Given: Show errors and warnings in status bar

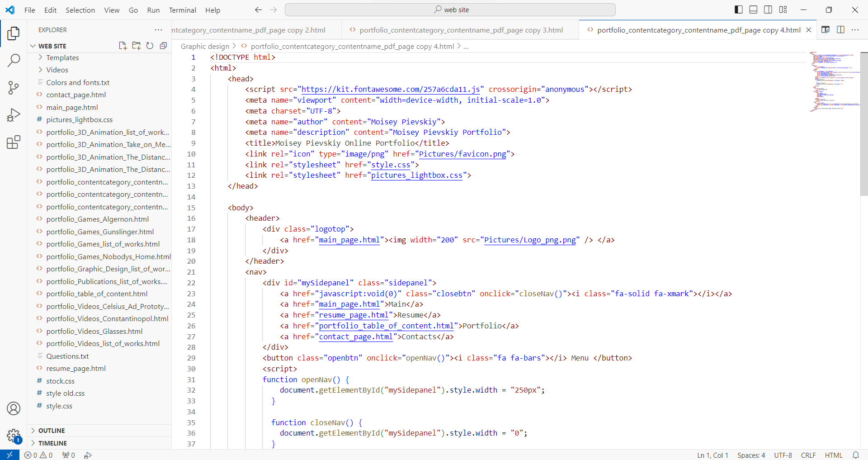Looking at the screenshot, I should coord(38,455).
